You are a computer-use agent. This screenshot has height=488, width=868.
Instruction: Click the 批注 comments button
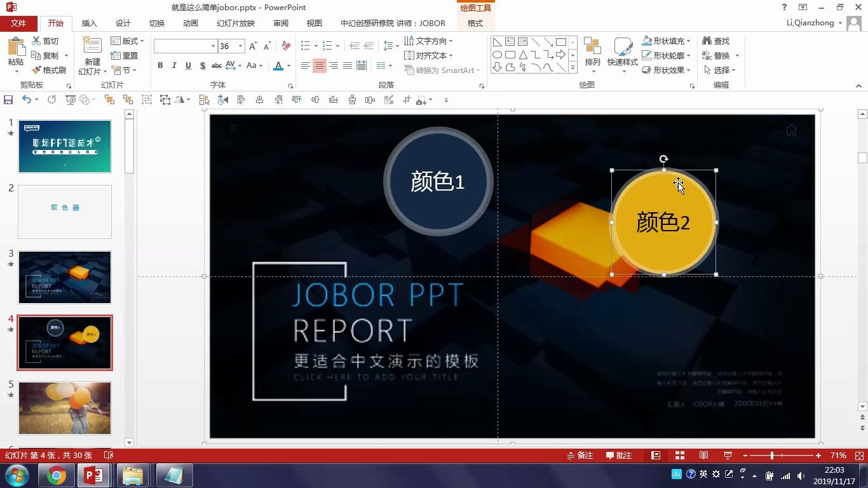[x=618, y=455]
